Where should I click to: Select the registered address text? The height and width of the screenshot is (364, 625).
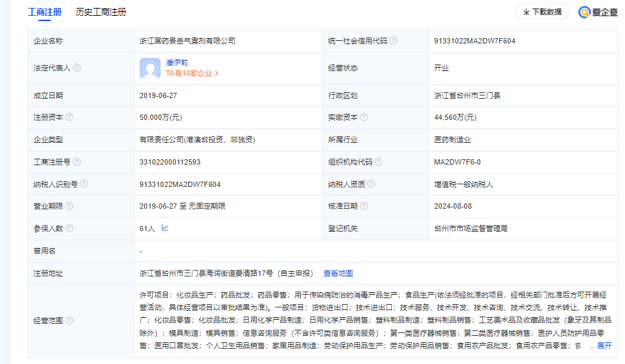click(226, 273)
